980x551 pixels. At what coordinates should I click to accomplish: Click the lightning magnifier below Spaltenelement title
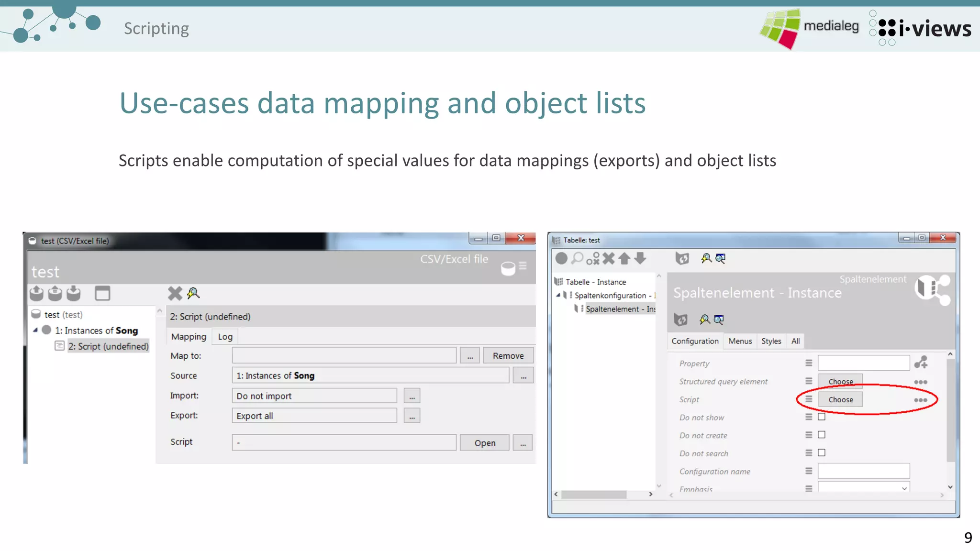point(704,320)
